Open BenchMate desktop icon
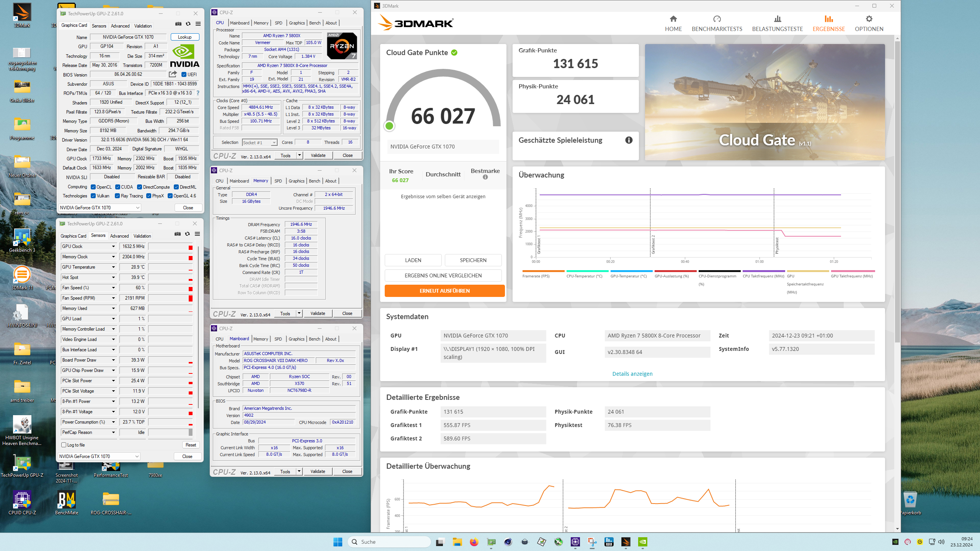980x551 pixels. click(67, 503)
